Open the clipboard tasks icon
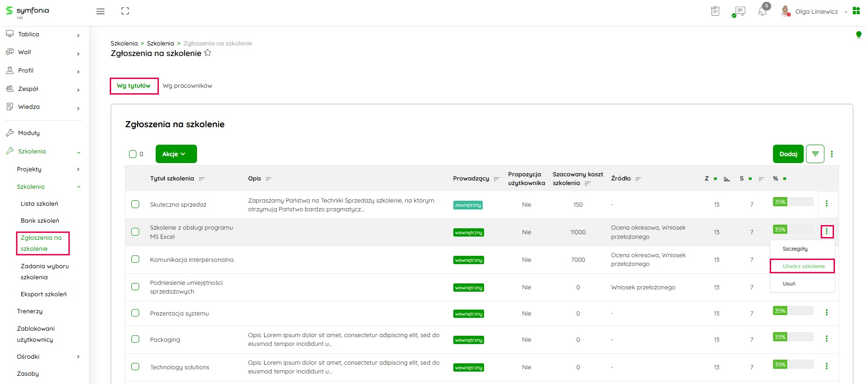The height and width of the screenshot is (384, 868). tap(715, 11)
